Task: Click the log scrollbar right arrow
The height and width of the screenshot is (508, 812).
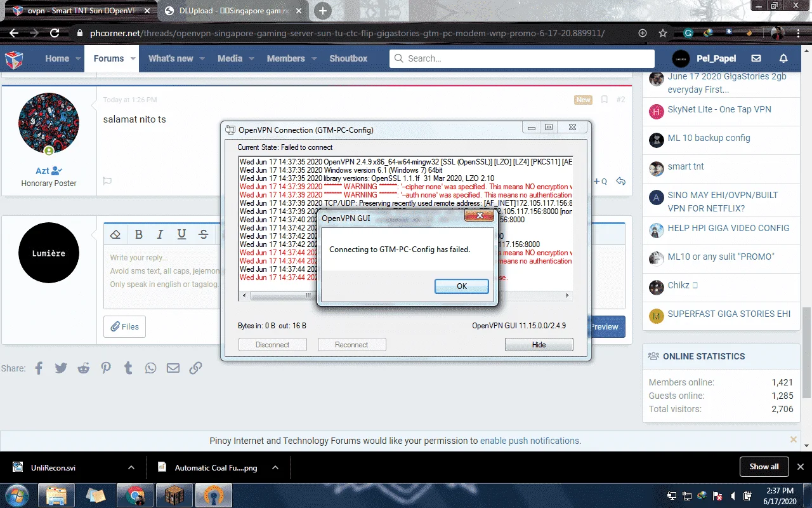Action: (568, 296)
